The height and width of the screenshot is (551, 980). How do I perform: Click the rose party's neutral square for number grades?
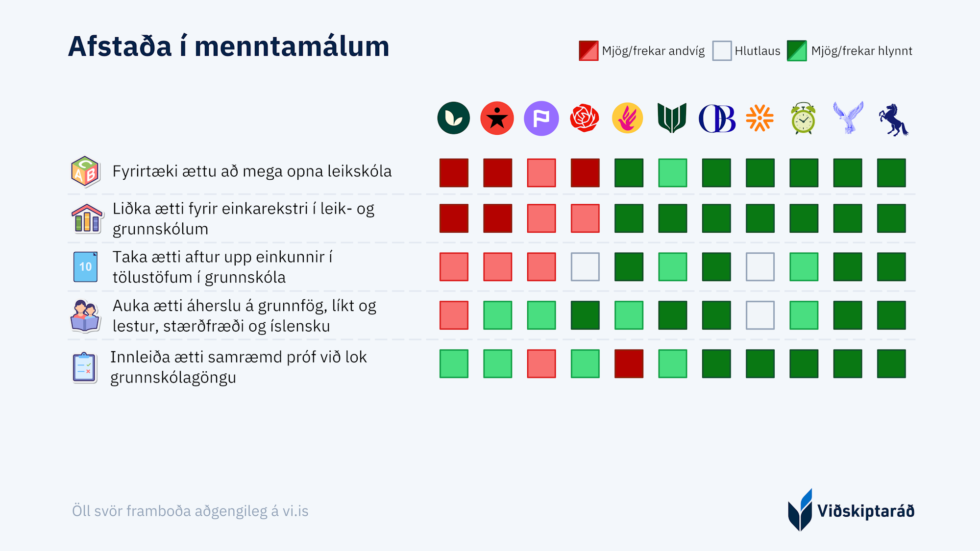pos(585,267)
